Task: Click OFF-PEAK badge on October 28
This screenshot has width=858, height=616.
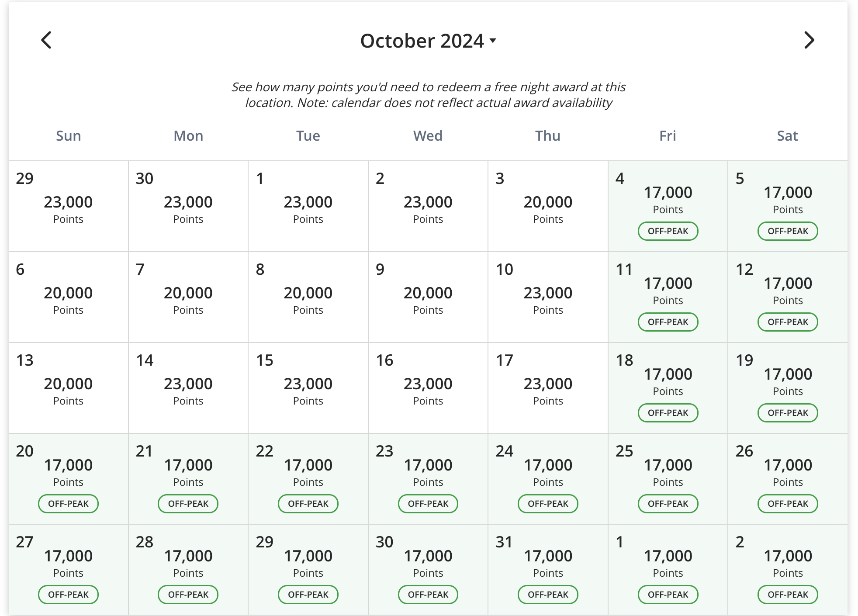Action: (188, 595)
